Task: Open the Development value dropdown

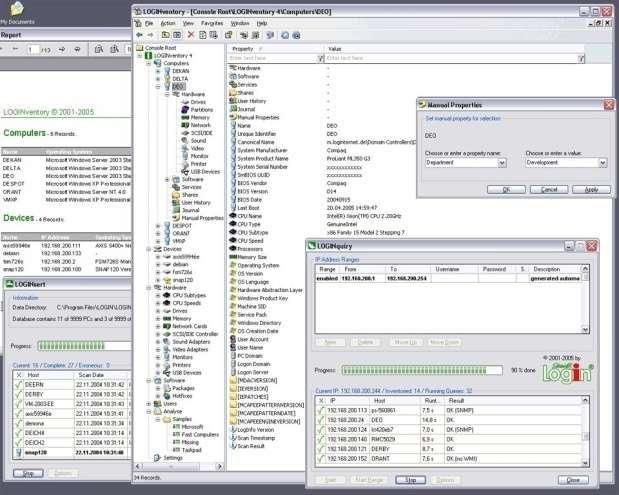Action: [x=602, y=163]
